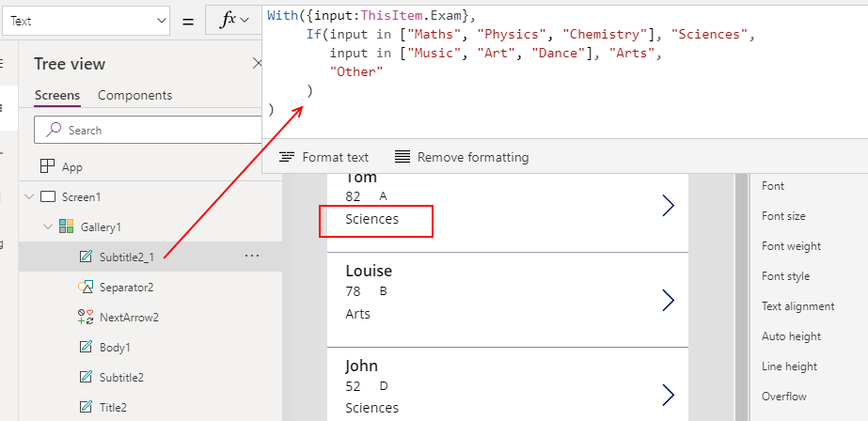Click the Body1 label icon

pos(87,347)
